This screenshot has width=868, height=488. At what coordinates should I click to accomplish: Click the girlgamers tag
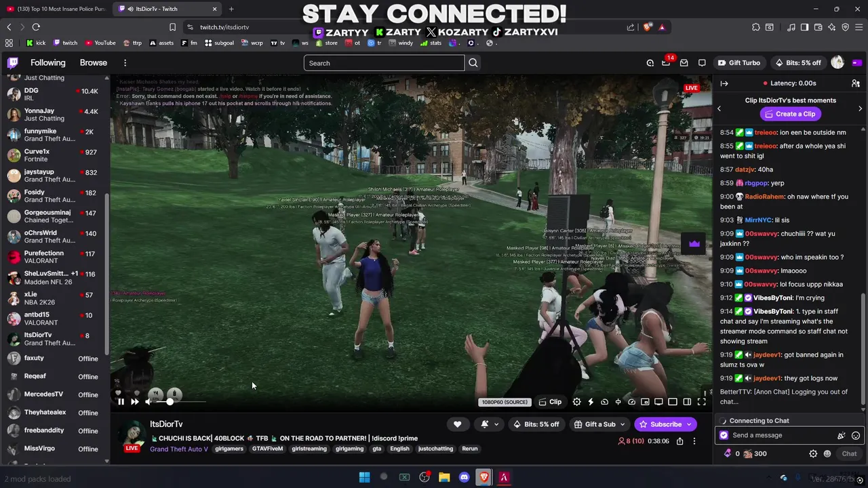click(229, 449)
